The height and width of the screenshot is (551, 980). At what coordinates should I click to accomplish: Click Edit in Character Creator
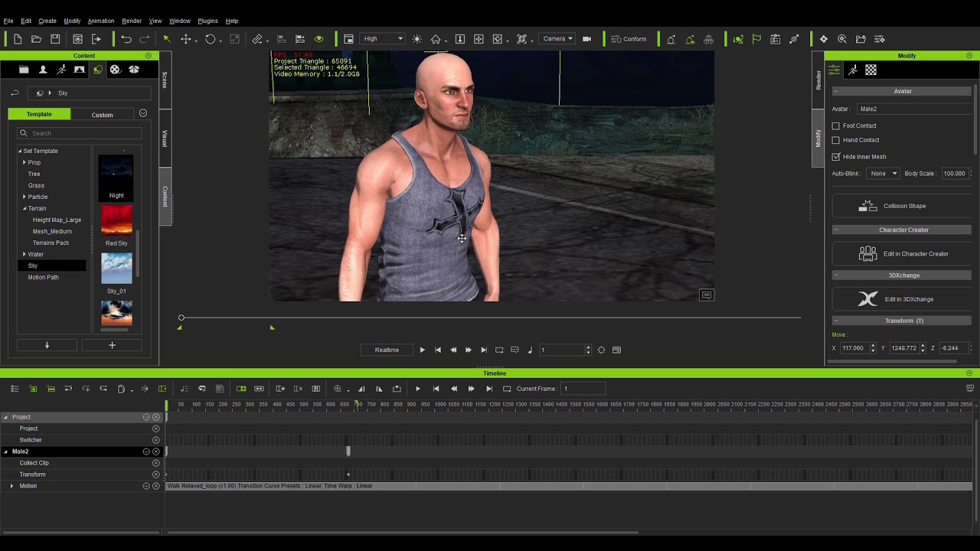[x=902, y=253]
